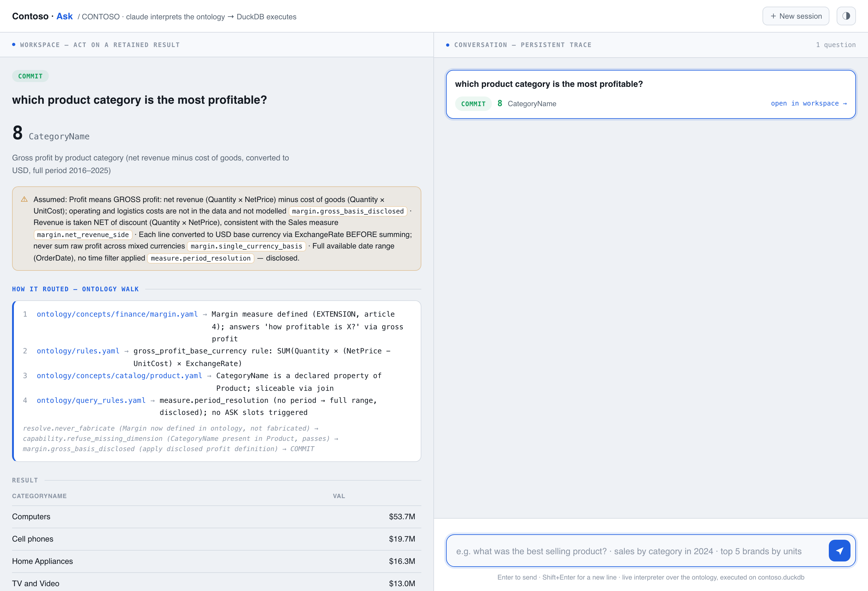The width and height of the screenshot is (868, 591).
Task: Click the 'HOW IT ROUTED — ONTOLOGY WALK' heading
Action: click(x=75, y=289)
